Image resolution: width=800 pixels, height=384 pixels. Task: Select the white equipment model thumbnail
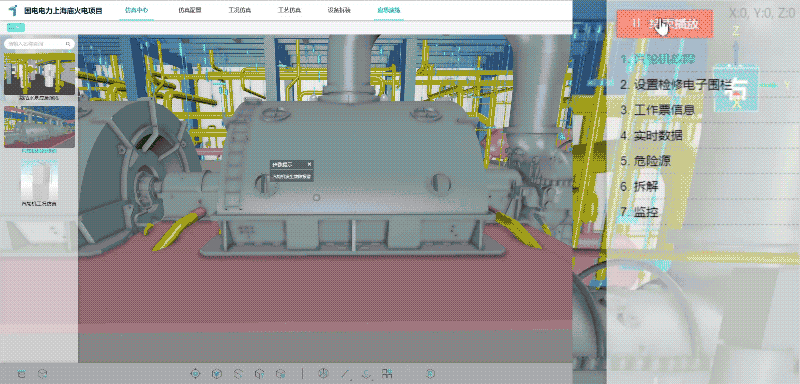39,181
